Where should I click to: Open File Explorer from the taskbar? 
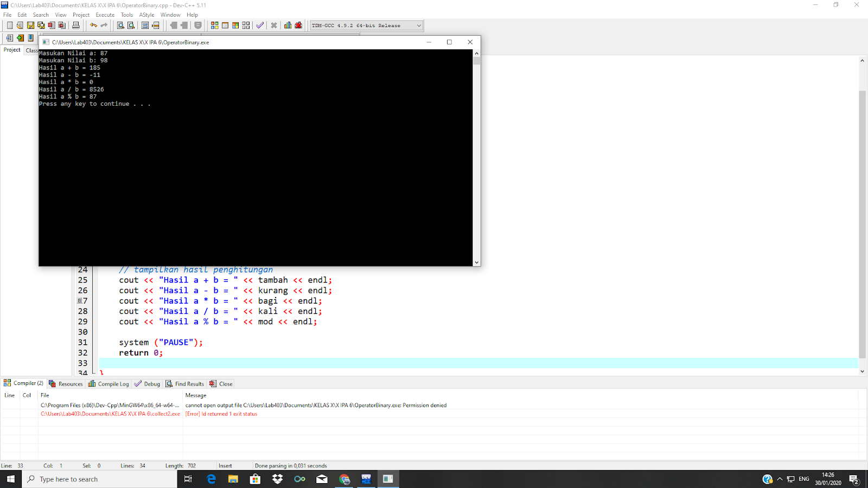tap(233, 479)
